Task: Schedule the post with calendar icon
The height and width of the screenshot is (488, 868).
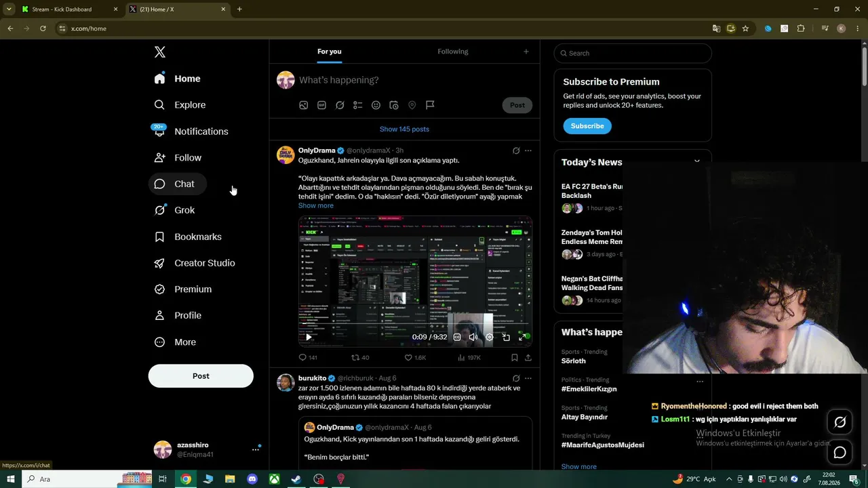Action: point(394,105)
